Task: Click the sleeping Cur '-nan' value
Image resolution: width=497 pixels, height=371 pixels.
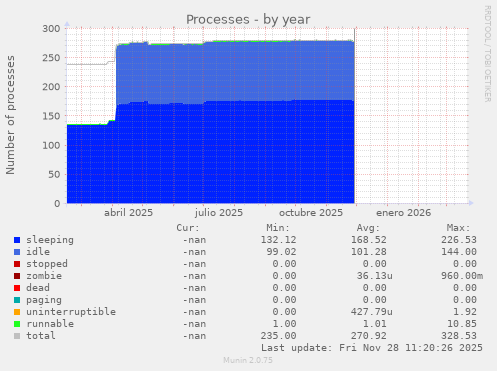Action: coord(194,240)
